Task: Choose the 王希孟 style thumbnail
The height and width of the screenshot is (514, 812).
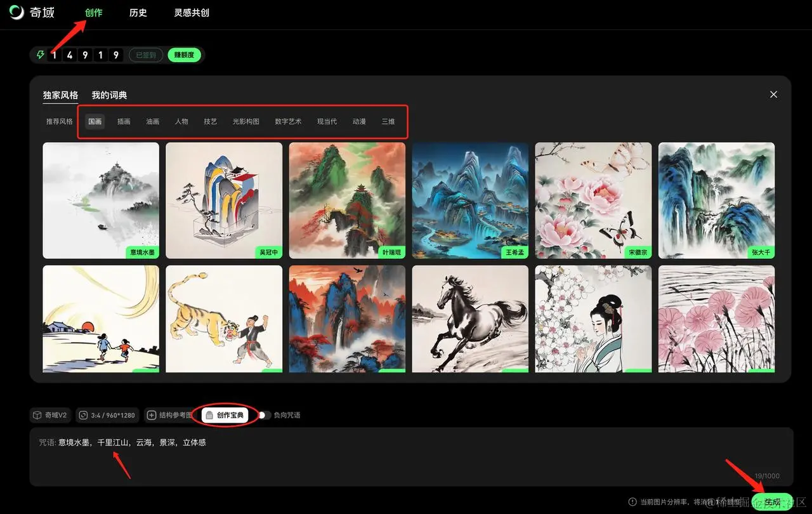Action: (x=470, y=200)
